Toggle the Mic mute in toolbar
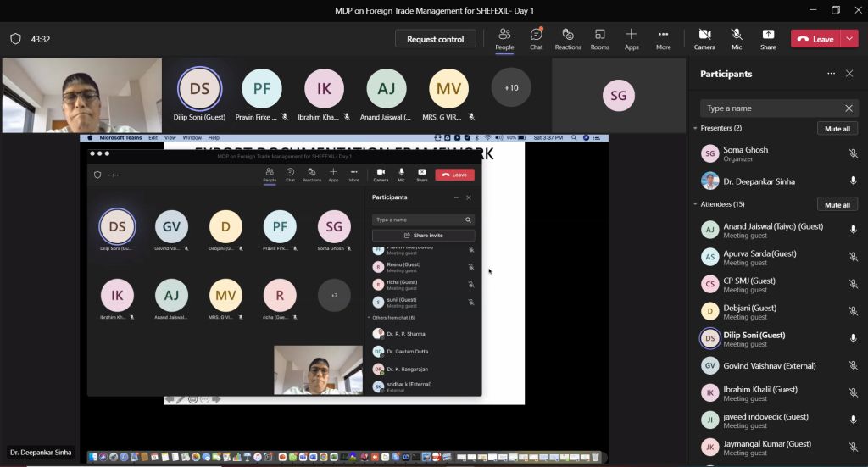Image resolution: width=868 pixels, height=467 pixels. (x=737, y=39)
